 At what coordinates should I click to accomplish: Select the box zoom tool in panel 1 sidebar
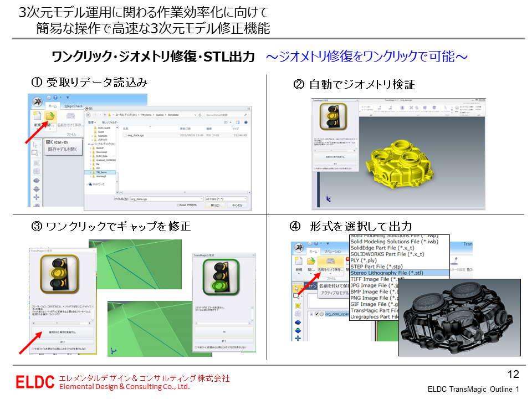[x=35, y=154]
